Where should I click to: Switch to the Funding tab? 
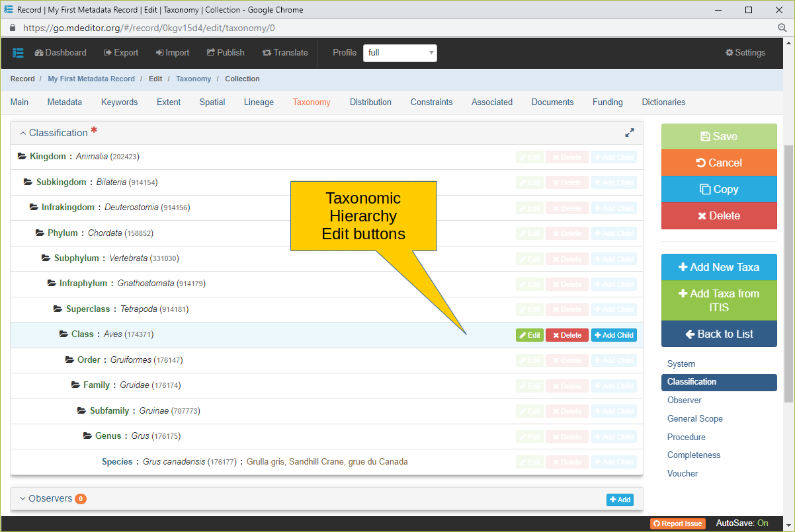(608, 102)
